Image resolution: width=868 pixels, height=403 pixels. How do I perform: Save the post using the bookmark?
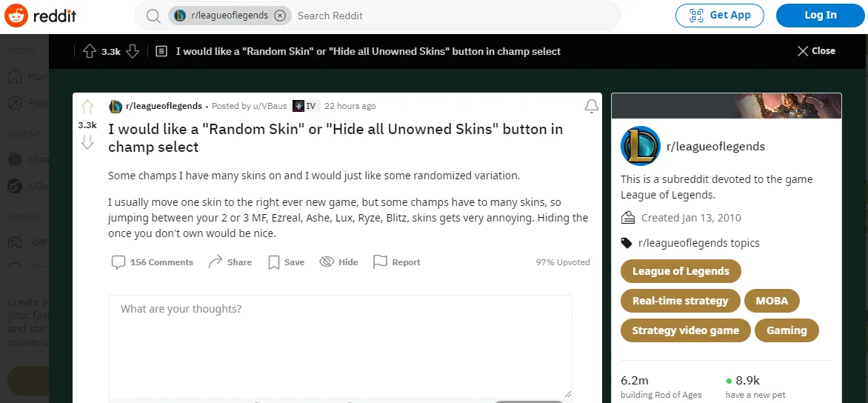coord(286,262)
